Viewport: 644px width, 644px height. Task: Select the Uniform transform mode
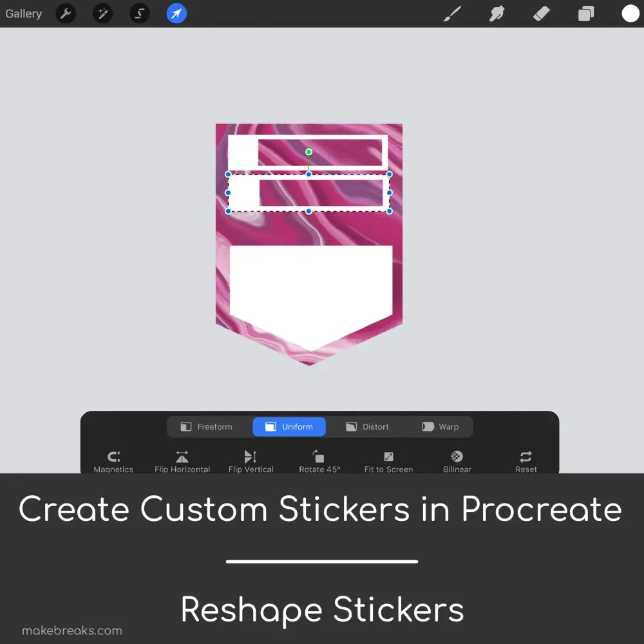pyautogui.click(x=289, y=427)
